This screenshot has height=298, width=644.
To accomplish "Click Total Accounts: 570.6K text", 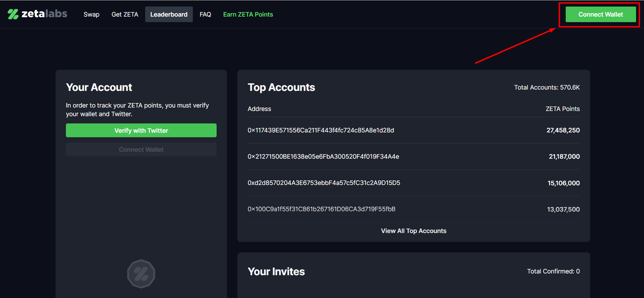I will pyautogui.click(x=547, y=88).
